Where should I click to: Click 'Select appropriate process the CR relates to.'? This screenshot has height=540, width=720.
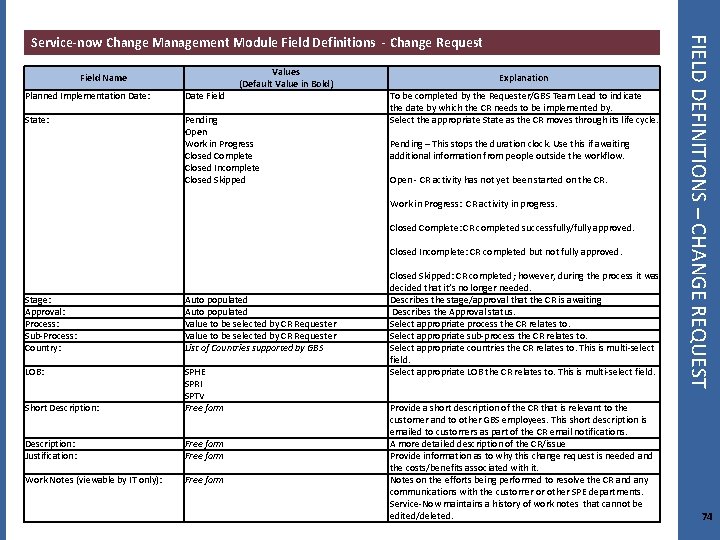click(480, 324)
